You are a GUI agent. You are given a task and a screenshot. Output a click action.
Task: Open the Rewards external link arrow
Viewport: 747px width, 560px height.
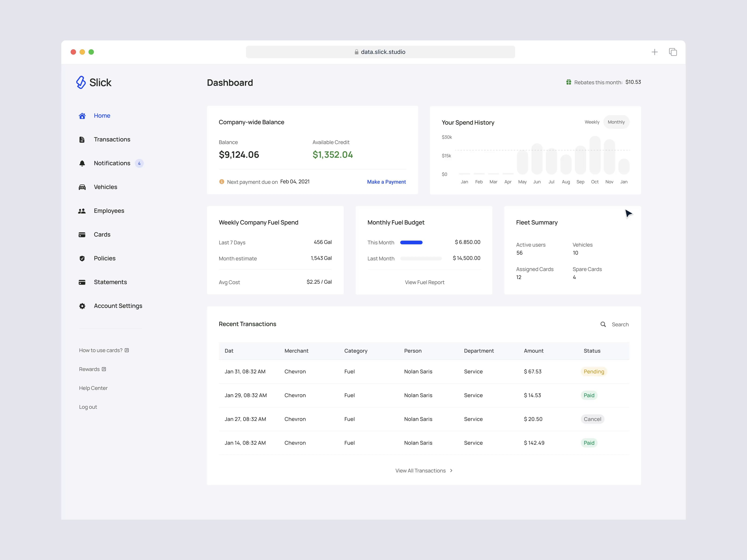[104, 369]
